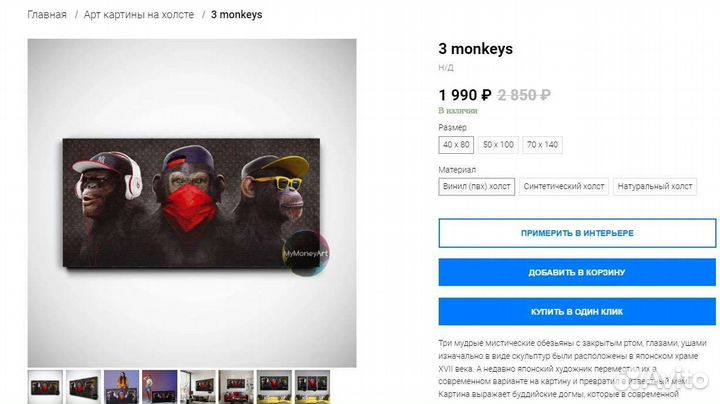This screenshot has width=720, height=404.
Task: Select Натуральный холст material
Action: 655,186
